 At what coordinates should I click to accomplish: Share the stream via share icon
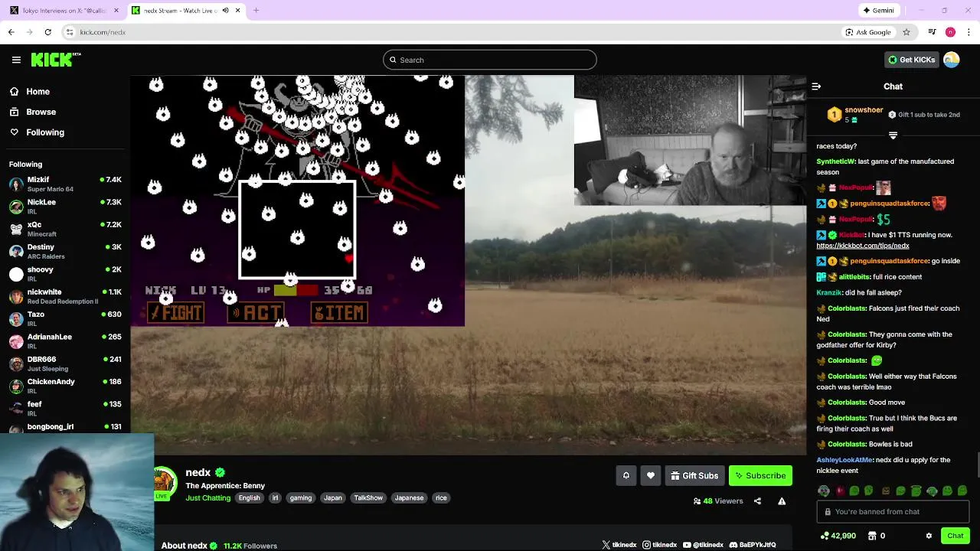point(757,501)
